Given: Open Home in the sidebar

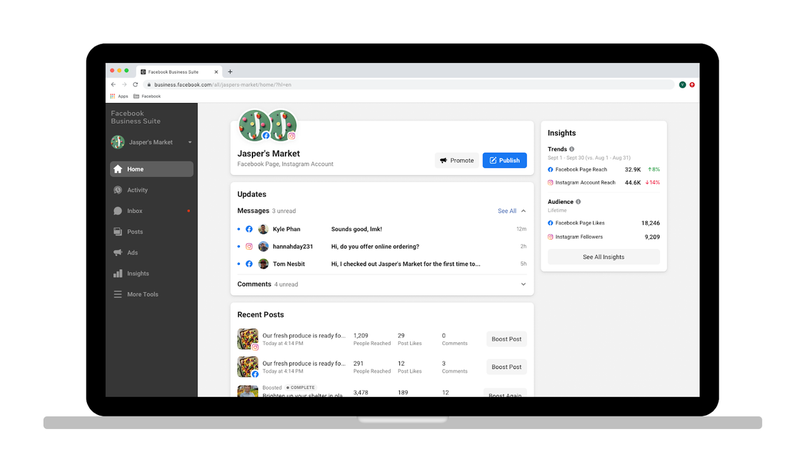Looking at the screenshot, I should point(152,169).
